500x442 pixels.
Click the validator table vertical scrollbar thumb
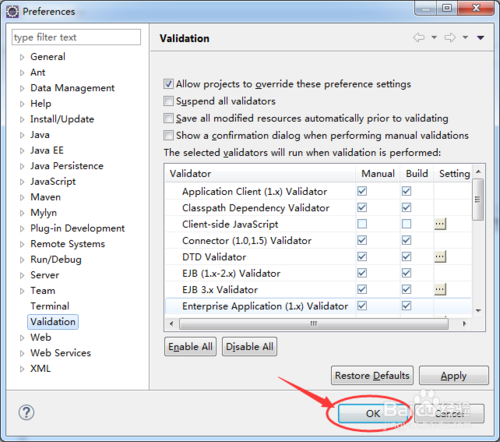coord(478,199)
